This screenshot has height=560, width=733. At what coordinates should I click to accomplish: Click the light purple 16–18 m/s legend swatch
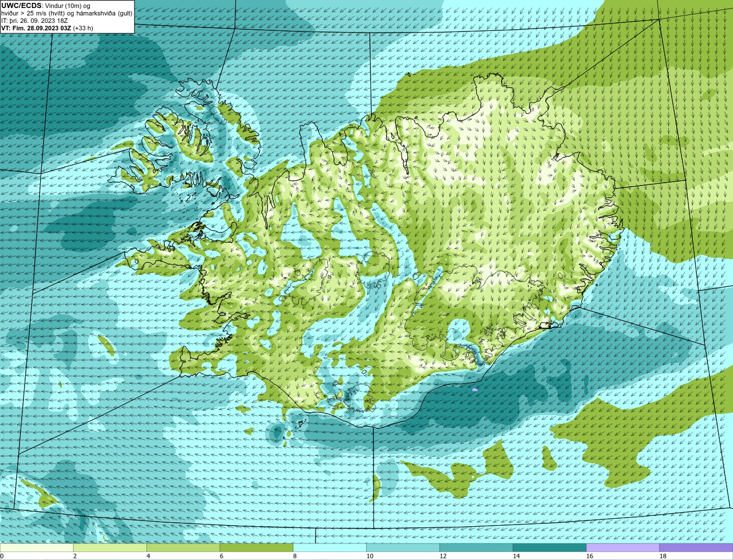(x=623, y=548)
